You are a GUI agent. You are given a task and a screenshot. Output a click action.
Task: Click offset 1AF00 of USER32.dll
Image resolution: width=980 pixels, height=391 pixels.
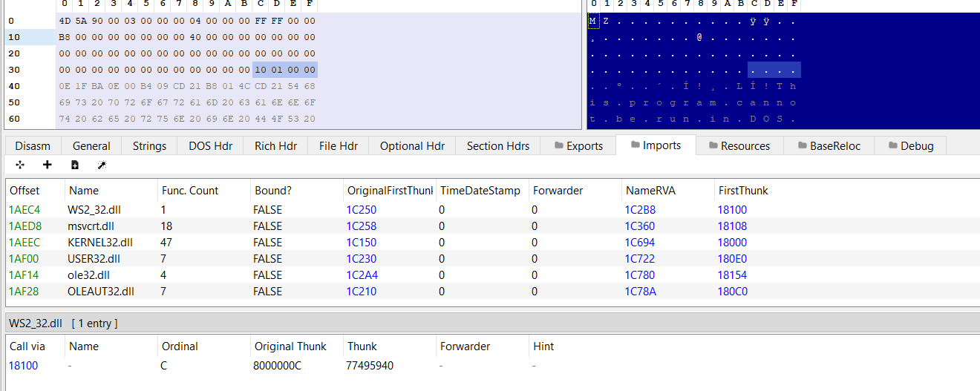pos(24,259)
